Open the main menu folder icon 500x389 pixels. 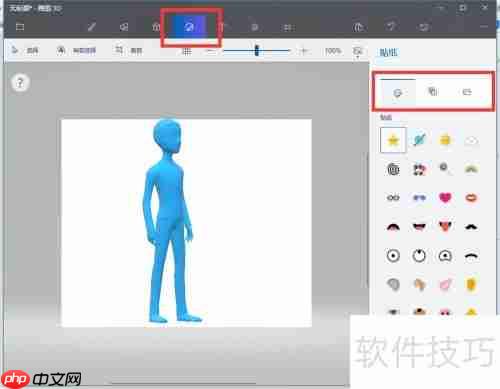click(x=20, y=27)
